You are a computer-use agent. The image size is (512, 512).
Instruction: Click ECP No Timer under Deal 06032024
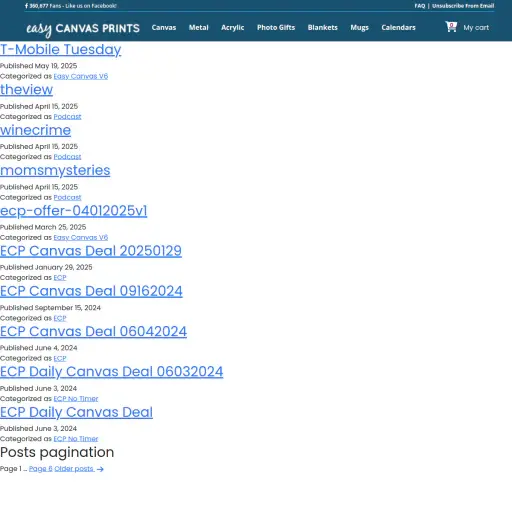76,399
